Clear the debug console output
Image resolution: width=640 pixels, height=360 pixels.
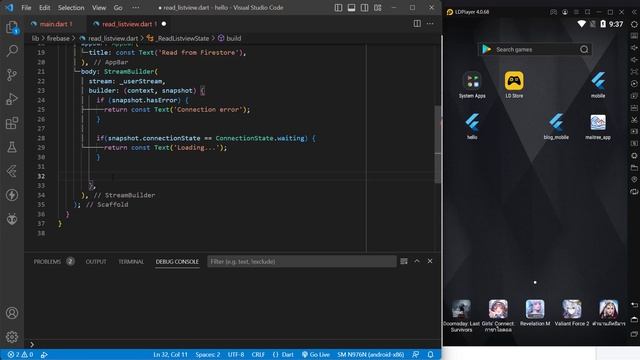coord(404,261)
